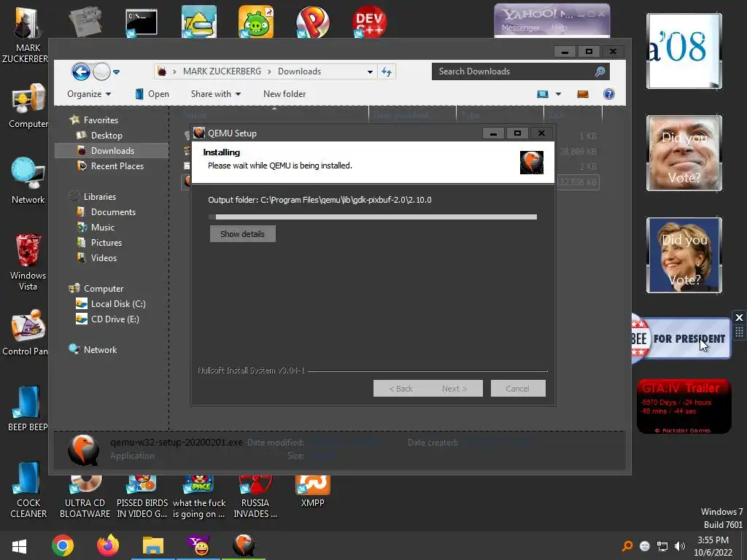Open the COCK CLEANER desktop shortcut
The width and height of the screenshot is (747, 560).
(28, 489)
